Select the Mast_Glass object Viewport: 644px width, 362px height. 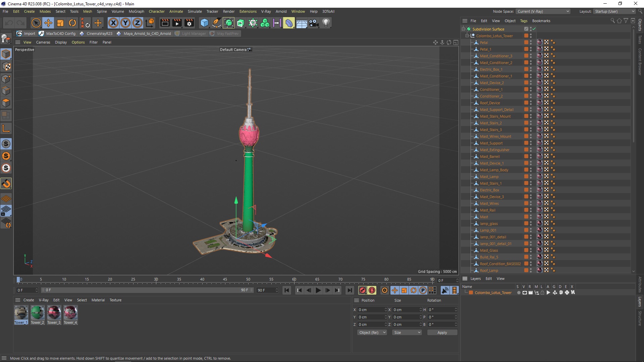(489, 250)
